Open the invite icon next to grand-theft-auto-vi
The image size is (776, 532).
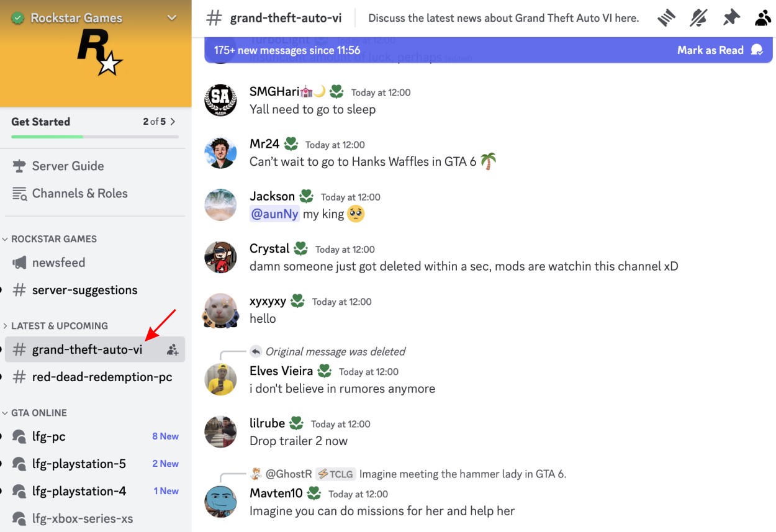(173, 349)
